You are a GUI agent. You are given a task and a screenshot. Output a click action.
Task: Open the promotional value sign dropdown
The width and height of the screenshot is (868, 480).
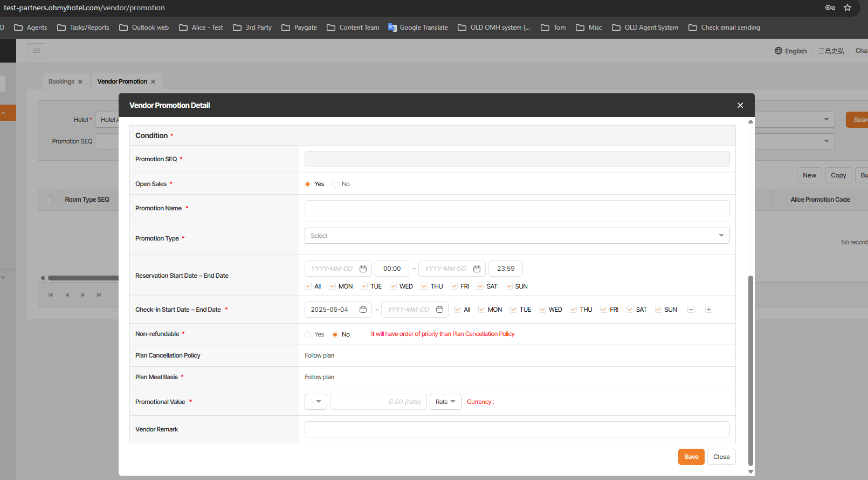point(315,402)
